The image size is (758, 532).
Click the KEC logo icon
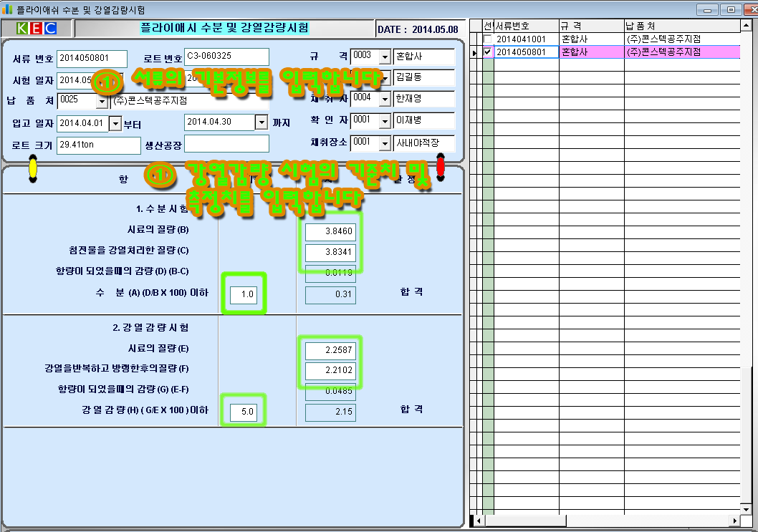pyautogui.click(x=37, y=29)
